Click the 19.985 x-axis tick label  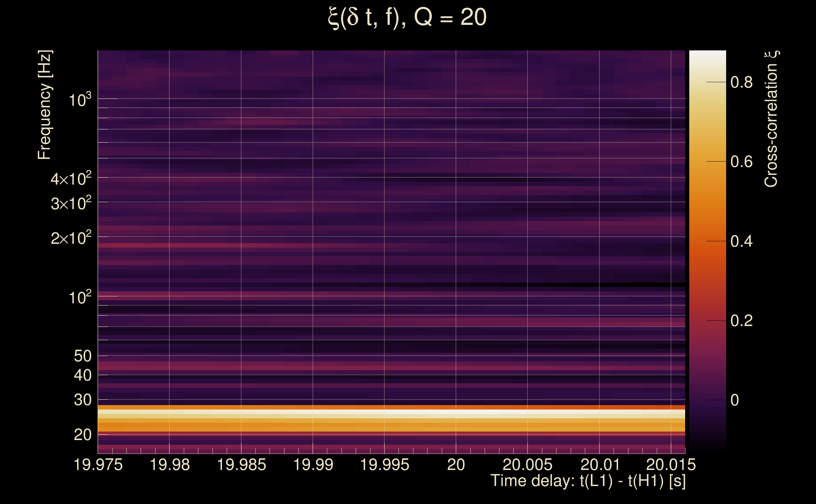(x=242, y=465)
